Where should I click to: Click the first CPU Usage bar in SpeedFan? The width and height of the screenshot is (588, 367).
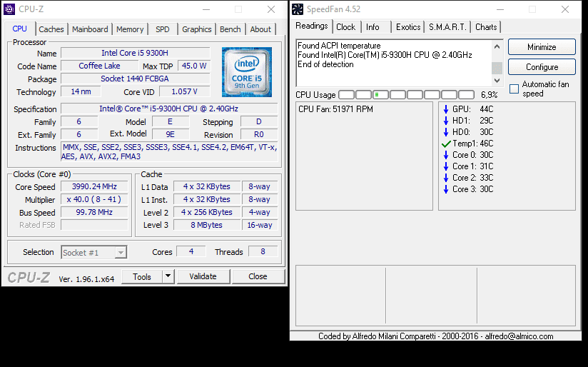(x=346, y=94)
